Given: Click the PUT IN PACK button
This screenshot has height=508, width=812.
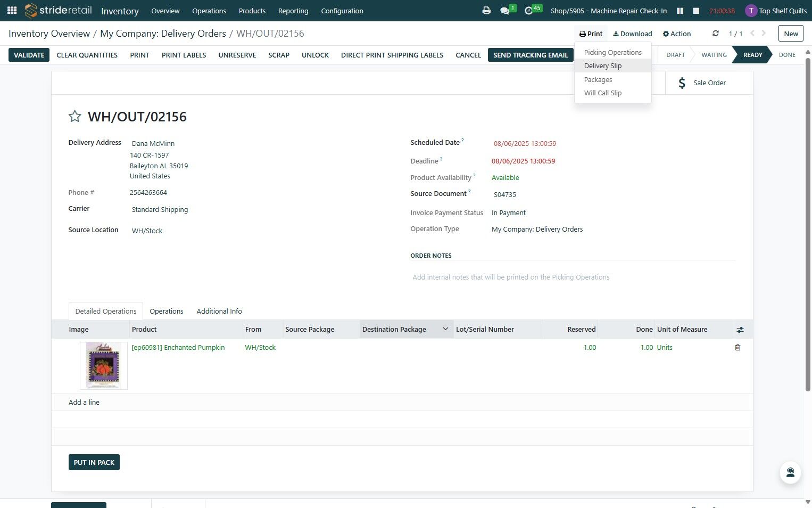Looking at the screenshot, I should [94, 462].
